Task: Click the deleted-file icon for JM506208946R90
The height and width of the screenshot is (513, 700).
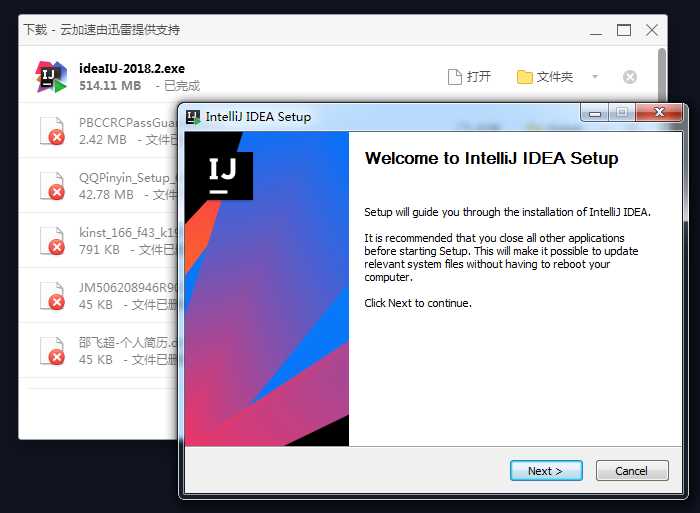Action: 52,296
